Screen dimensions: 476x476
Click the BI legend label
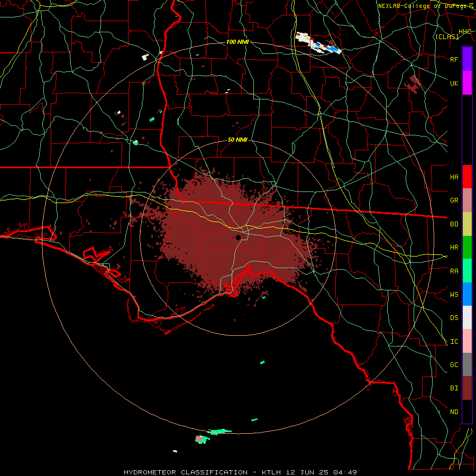pyautogui.click(x=454, y=388)
